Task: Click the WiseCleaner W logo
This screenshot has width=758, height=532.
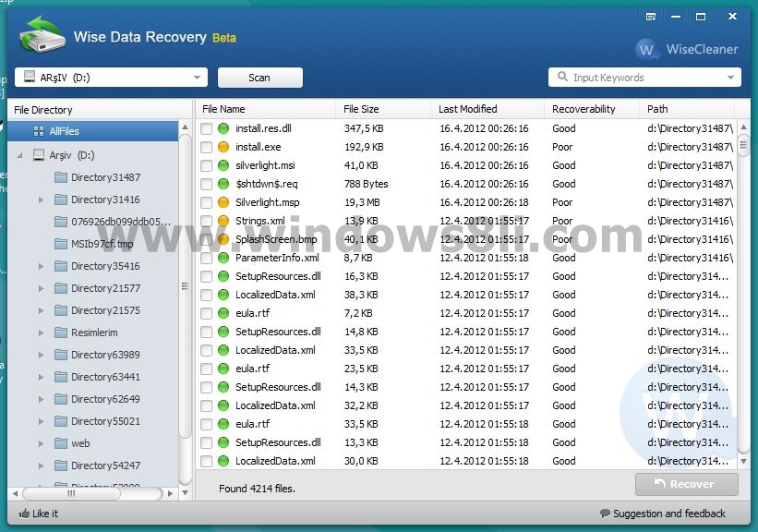Action: click(646, 49)
